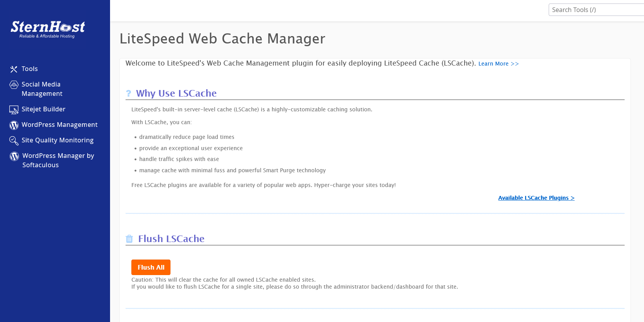Click the question mark icon beside Why Use LSCache
This screenshot has width=644, height=322.
129,93
